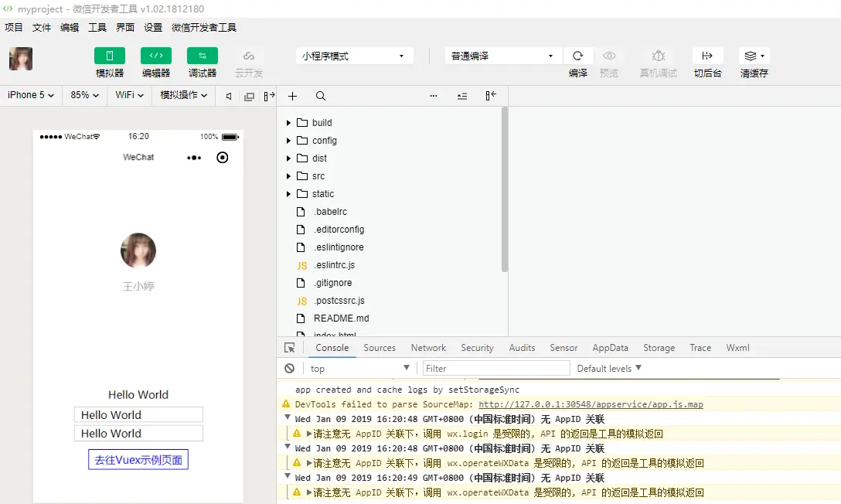Screen dimensions: 841x504
Task: Click the clear console icon
Action: pos(290,369)
